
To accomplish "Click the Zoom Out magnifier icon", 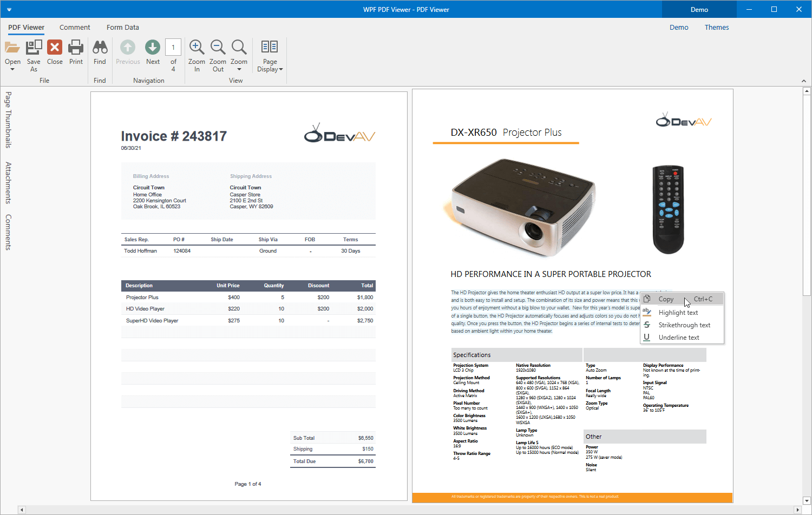I will (218, 48).
